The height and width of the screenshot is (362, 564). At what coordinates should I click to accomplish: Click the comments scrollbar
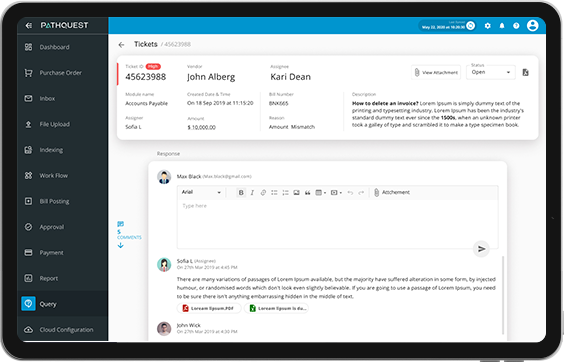click(x=503, y=295)
